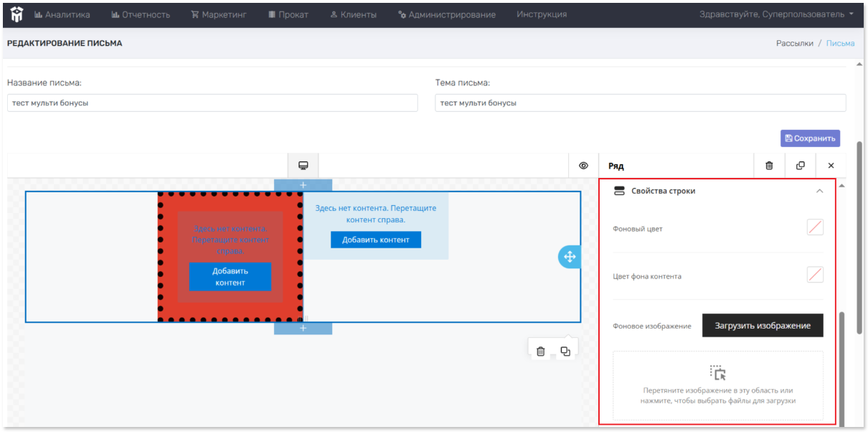Screen dimensions: 868x432
Task: Close the Ряд properties panel
Action: click(x=831, y=166)
